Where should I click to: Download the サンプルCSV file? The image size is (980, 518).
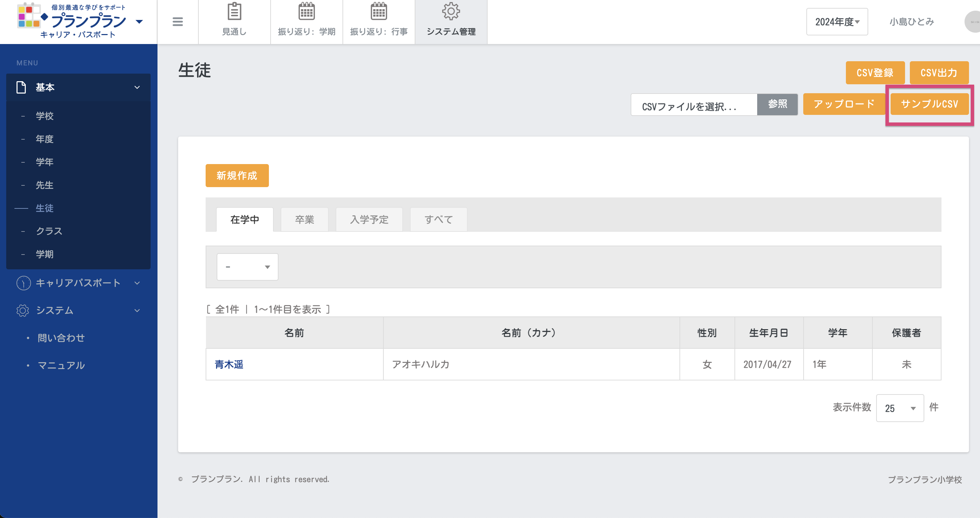pos(929,104)
